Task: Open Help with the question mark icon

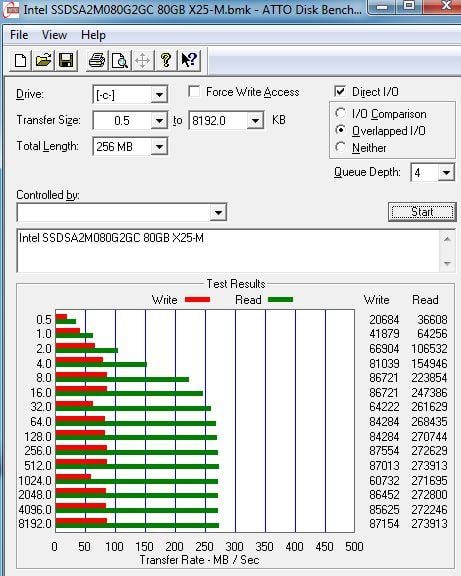Action: 166,60
